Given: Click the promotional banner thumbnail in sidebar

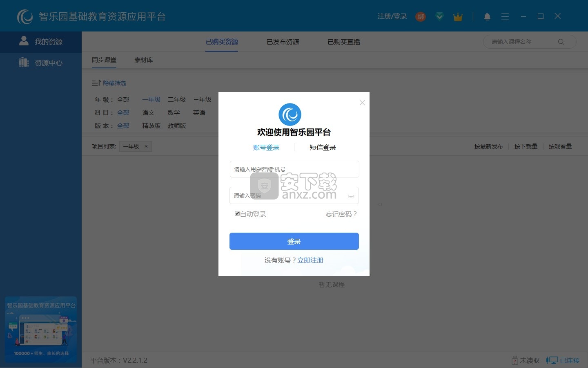Looking at the screenshot, I should tap(41, 330).
